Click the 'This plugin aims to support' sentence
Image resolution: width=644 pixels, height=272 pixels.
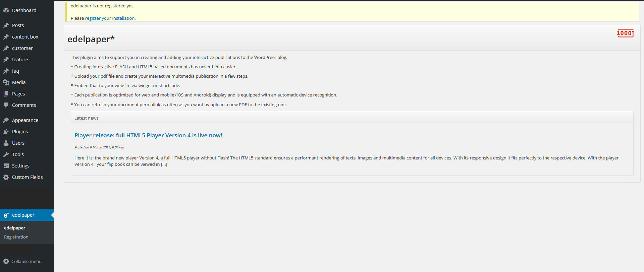point(179,58)
